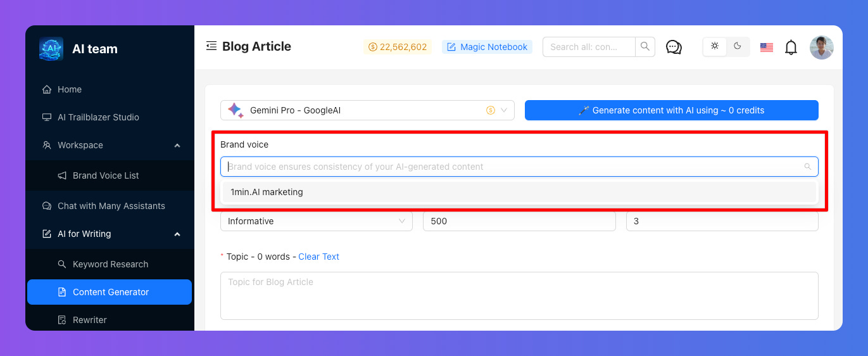The width and height of the screenshot is (868, 356).
Task: Click the chat bubbles sidebar icon
Action: 47,206
